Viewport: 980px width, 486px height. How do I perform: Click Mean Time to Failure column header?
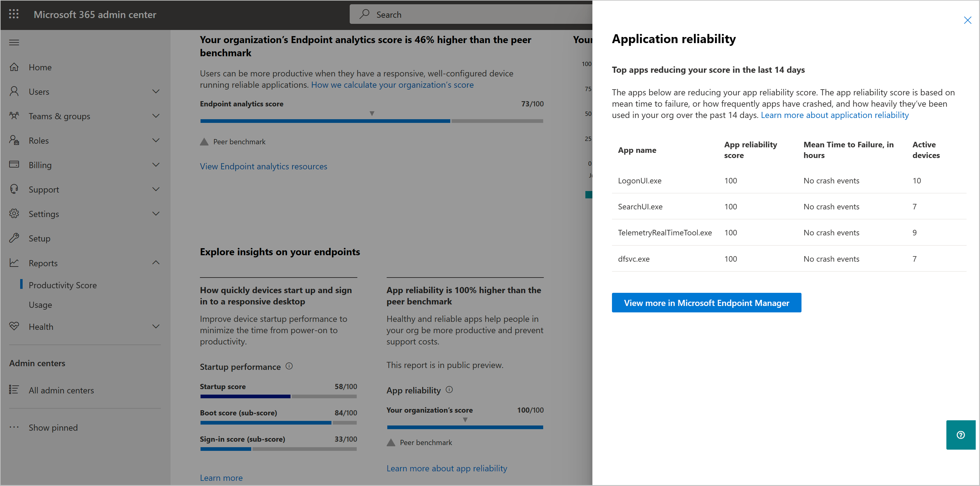coord(848,150)
